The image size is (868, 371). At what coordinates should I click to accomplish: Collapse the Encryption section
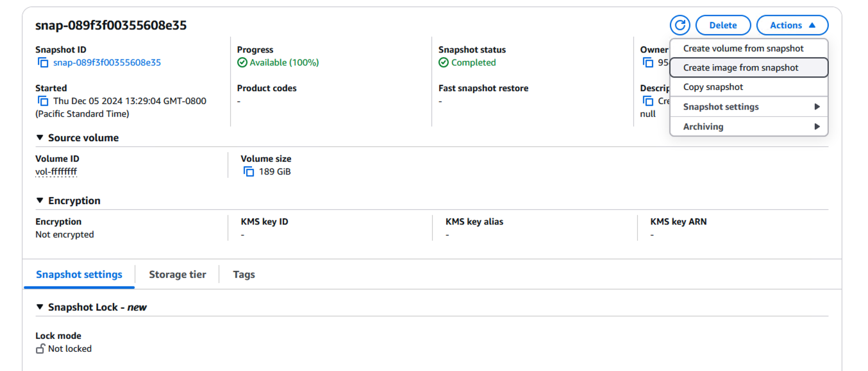(40, 201)
